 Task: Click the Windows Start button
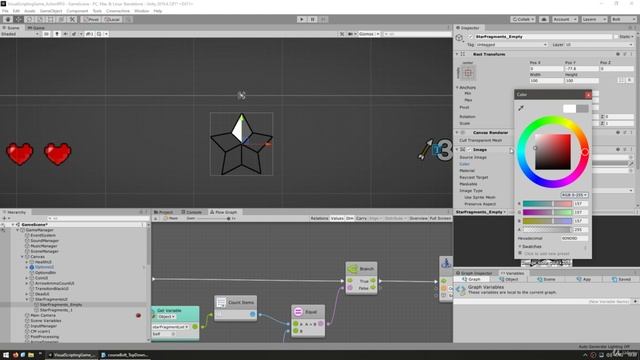coord(6,355)
